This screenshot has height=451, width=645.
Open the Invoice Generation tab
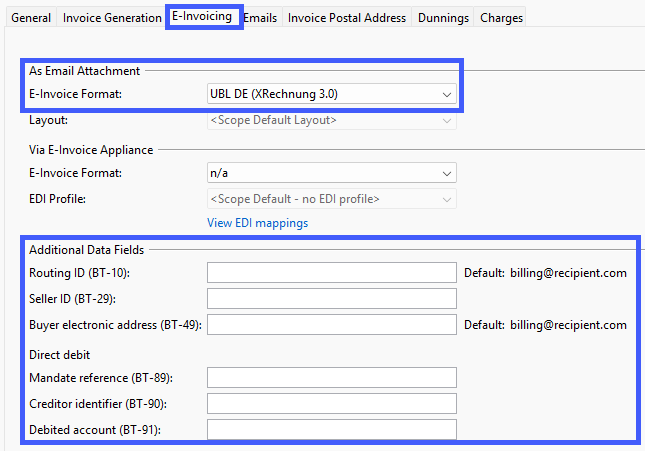pos(111,18)
